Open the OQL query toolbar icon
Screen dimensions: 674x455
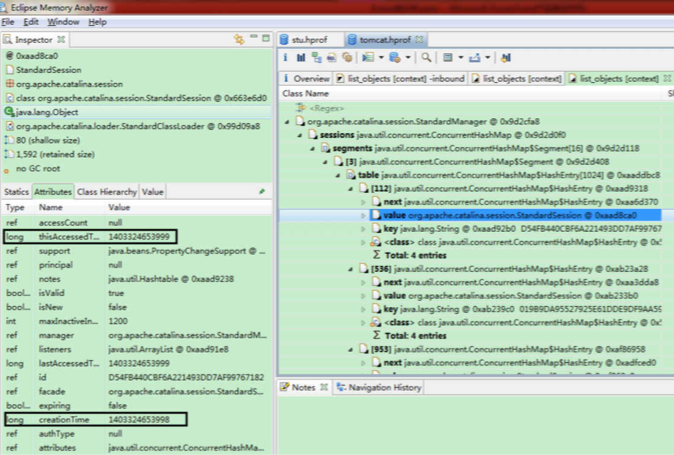329,58
